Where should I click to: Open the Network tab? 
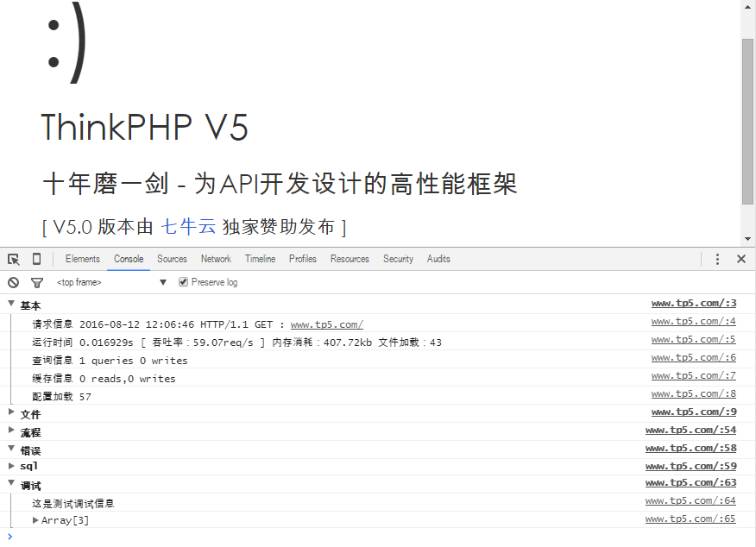click(216, 259)
